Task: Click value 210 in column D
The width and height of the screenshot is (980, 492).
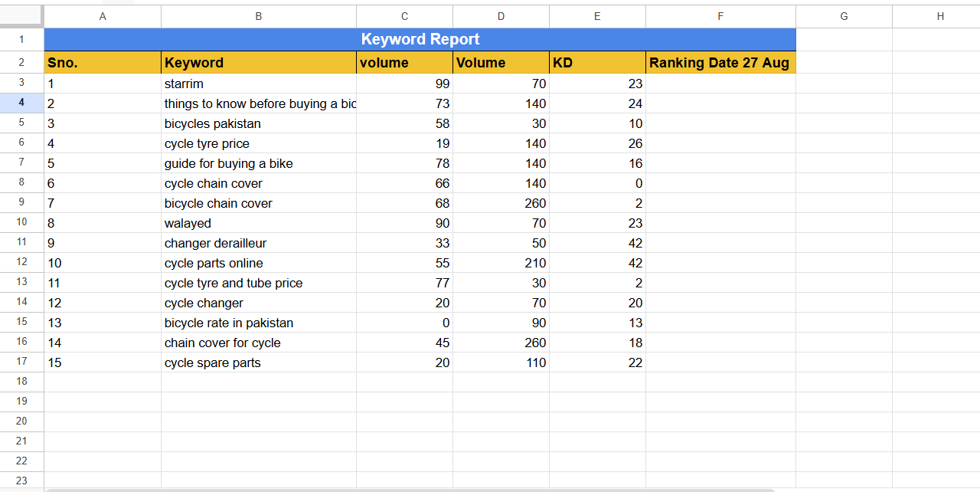Action: tap(501, 263)
